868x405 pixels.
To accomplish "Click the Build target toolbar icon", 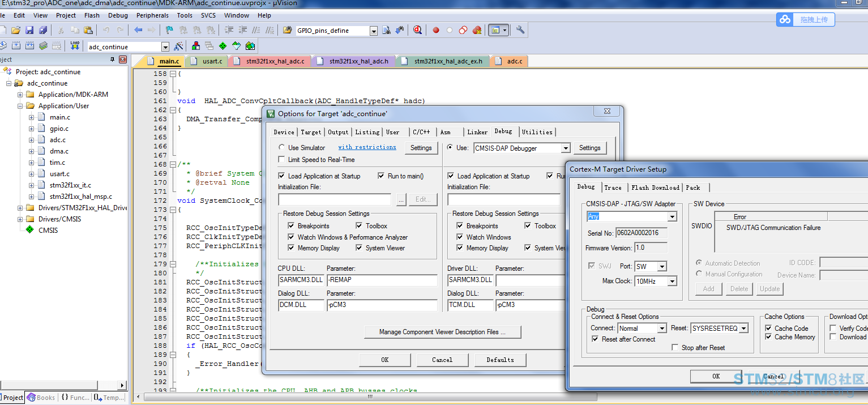I will [15, 46].
